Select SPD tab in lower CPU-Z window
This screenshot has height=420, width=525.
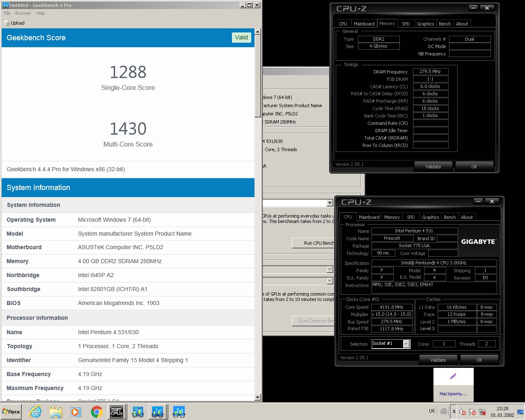411,217
